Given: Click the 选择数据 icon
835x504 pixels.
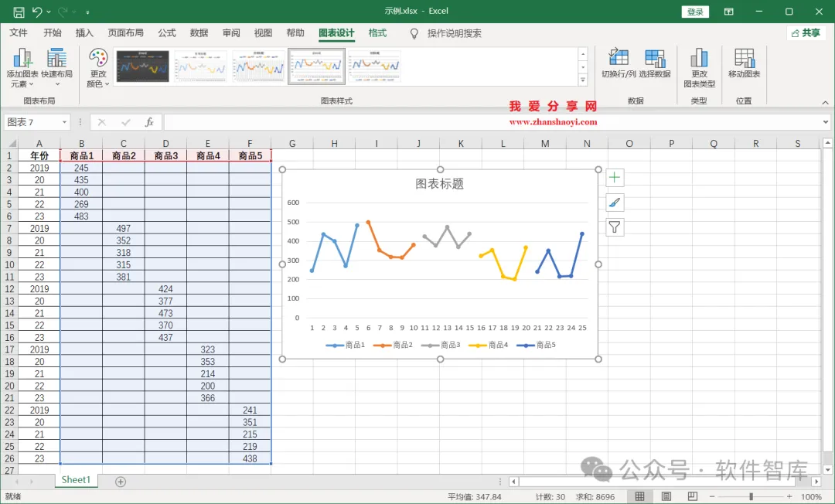Looking at the screenshot, I should pos(655,57).
